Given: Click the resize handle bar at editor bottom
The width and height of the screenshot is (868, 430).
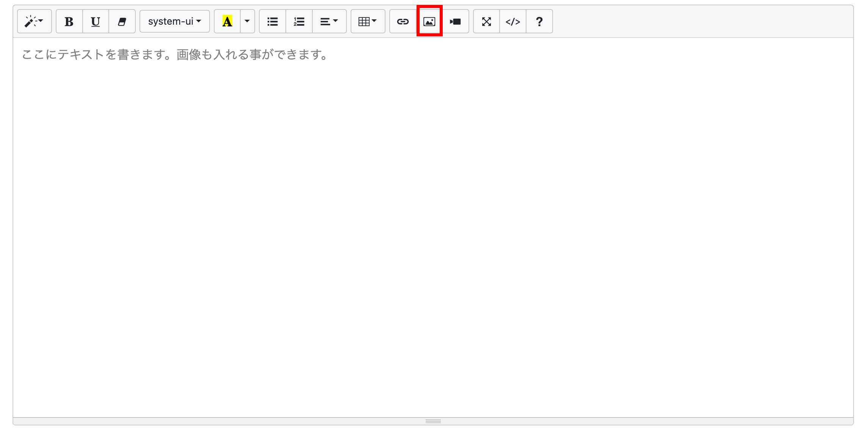Looking at the screenshot, I should coord(433,421).
